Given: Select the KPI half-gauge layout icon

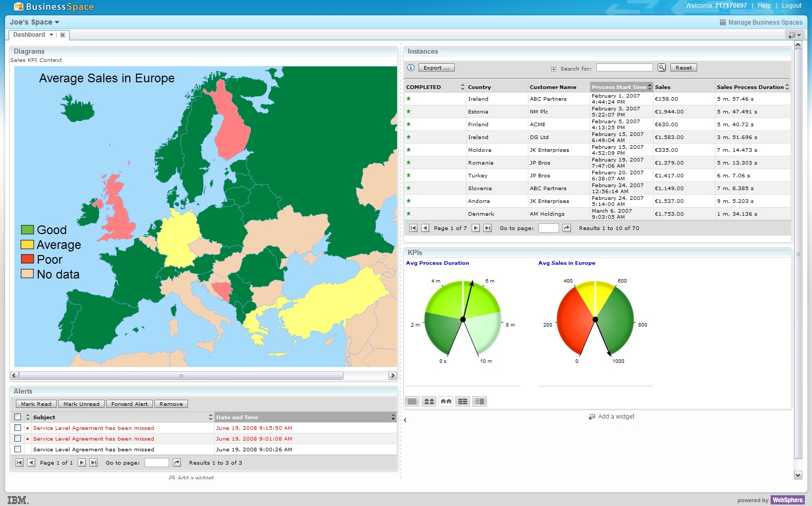Looking at the screenshot, I should click(x=429, y=401).
